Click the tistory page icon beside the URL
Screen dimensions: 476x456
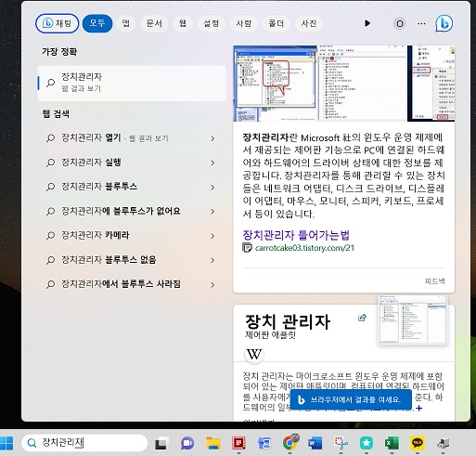247,248
